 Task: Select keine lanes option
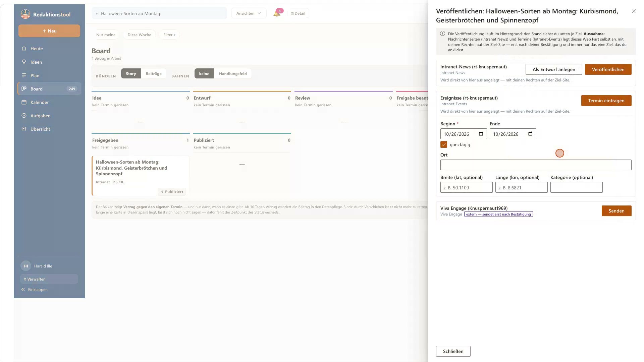tap(204, 74)
